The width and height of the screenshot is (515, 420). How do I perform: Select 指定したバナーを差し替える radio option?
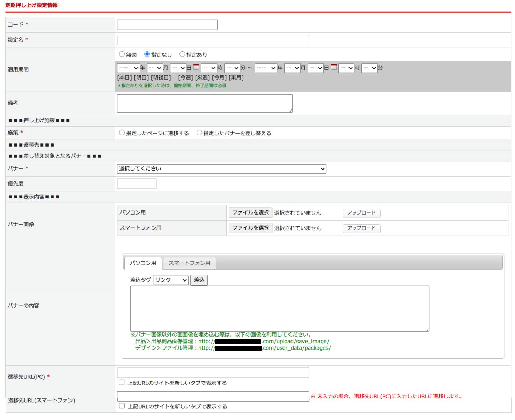click(199, 133)
